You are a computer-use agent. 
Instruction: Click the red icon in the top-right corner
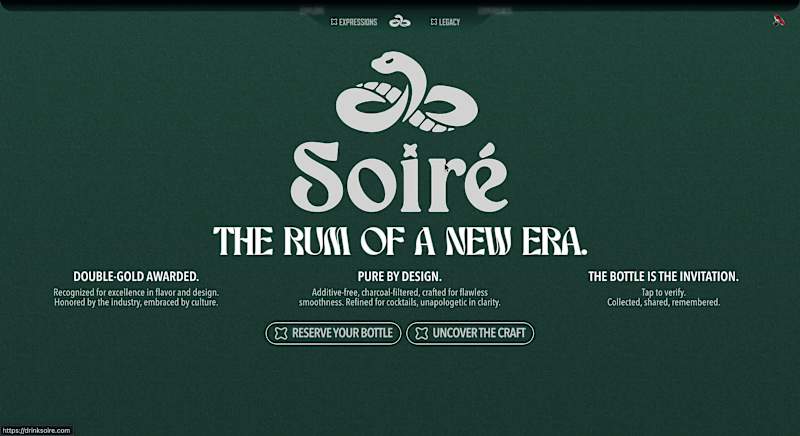(779, 21)
